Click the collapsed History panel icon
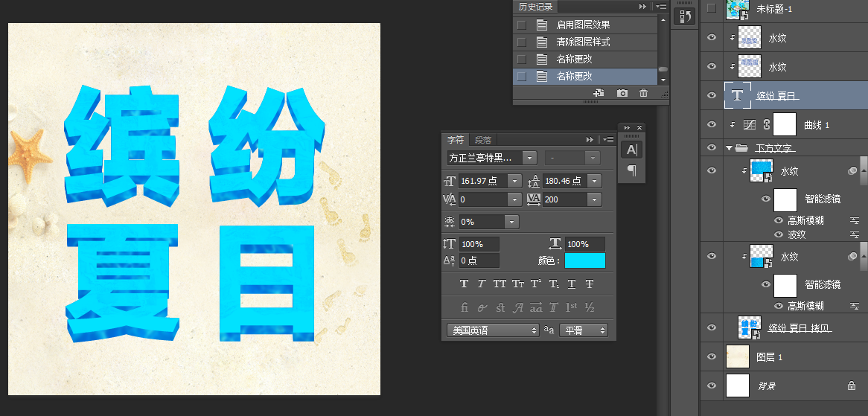 685,17
